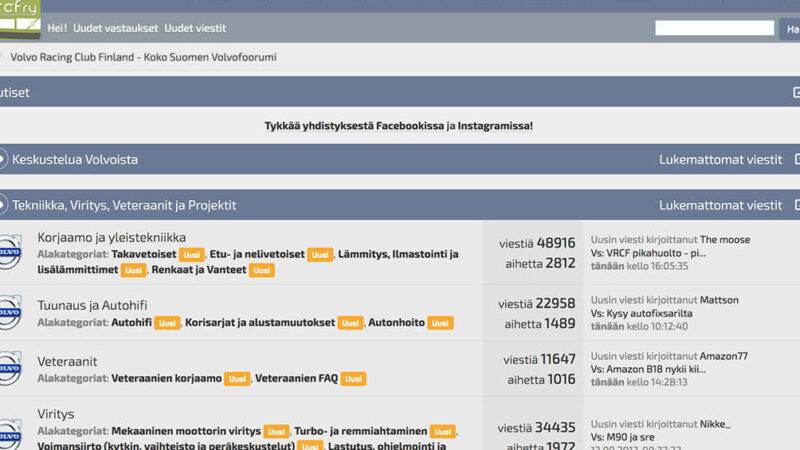Click the viestiä 11647 count
Image resolution: width=800 pixels, height=450 pixels.
pyautogui.click(x=539, y=360)
